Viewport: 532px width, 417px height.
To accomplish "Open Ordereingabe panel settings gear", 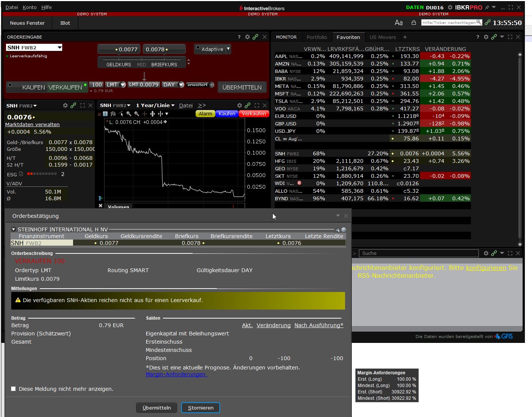I will pos(247,37).
